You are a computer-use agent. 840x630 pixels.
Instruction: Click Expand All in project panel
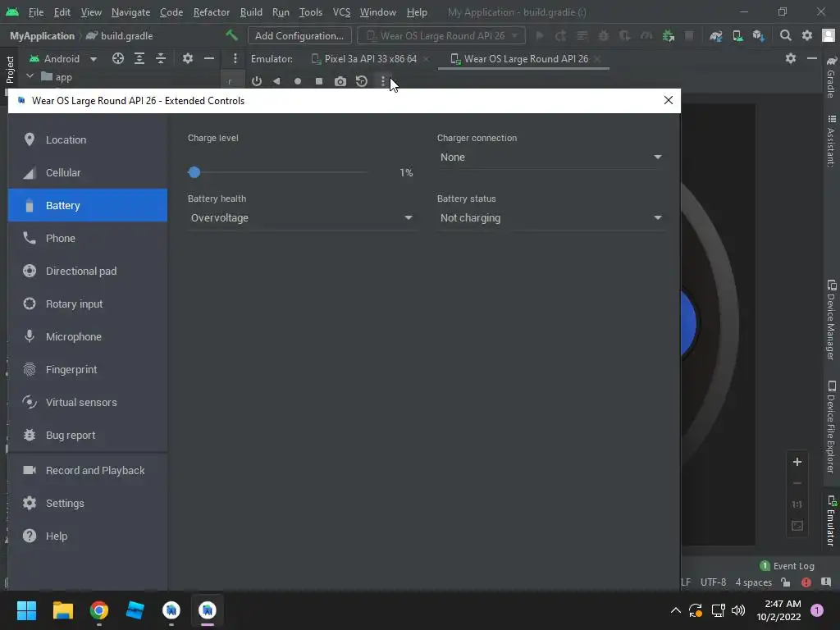[139, 58]
